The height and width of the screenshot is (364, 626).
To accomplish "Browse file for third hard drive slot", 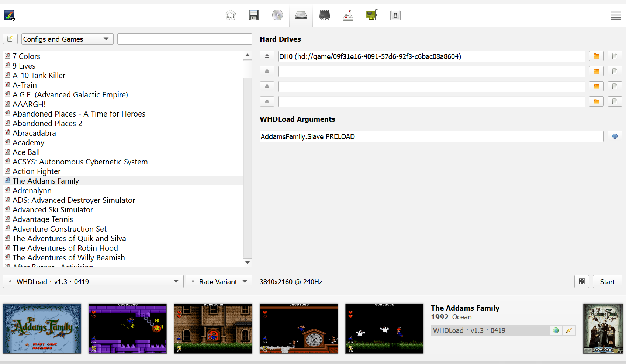I will point(615,86).
